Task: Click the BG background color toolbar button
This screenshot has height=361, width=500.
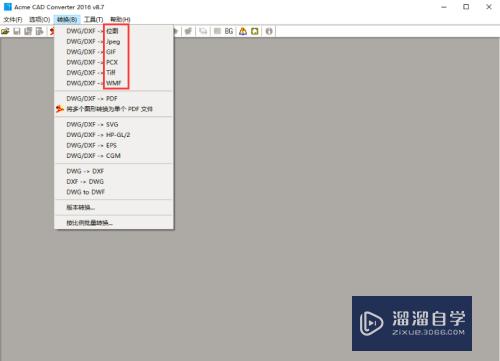Action: pos(229,31)
